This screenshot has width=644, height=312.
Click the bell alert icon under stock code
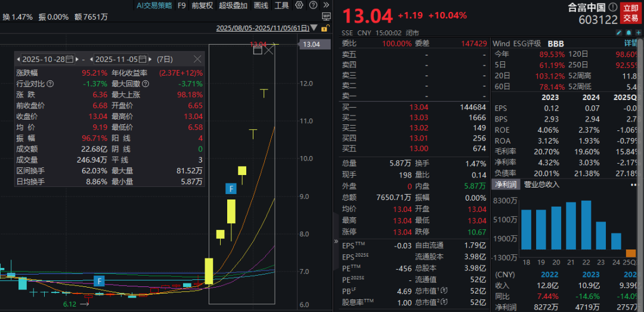tap(628, 33)
